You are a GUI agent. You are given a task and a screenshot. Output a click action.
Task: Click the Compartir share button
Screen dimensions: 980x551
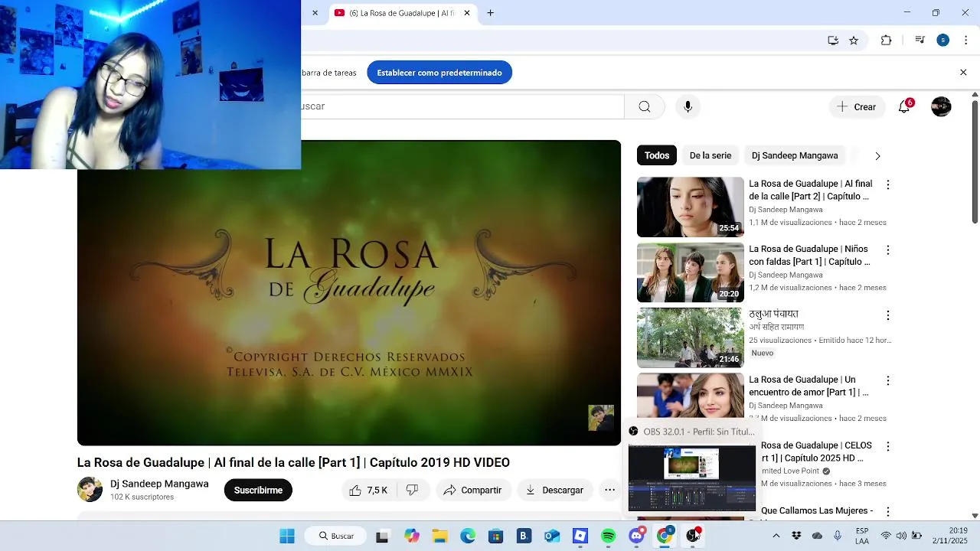(472, 490)
